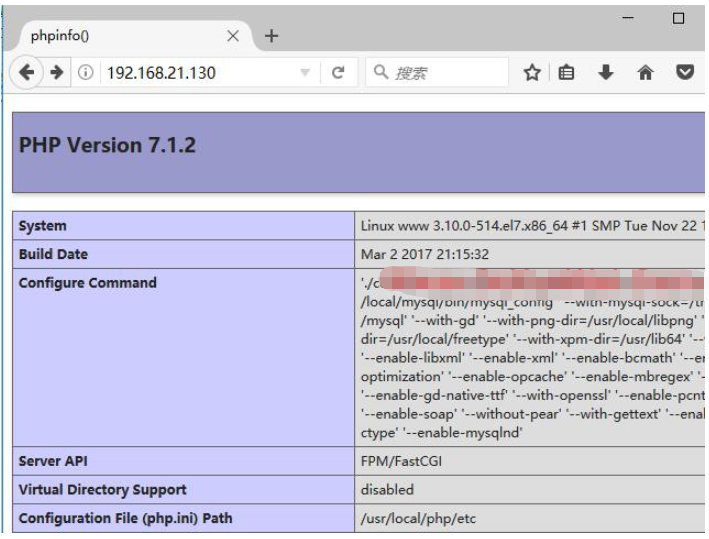The width and height of the screenshot is (709, 539).
Task: Click the PHP Version 7.1.2 heading
Action: 107,146
